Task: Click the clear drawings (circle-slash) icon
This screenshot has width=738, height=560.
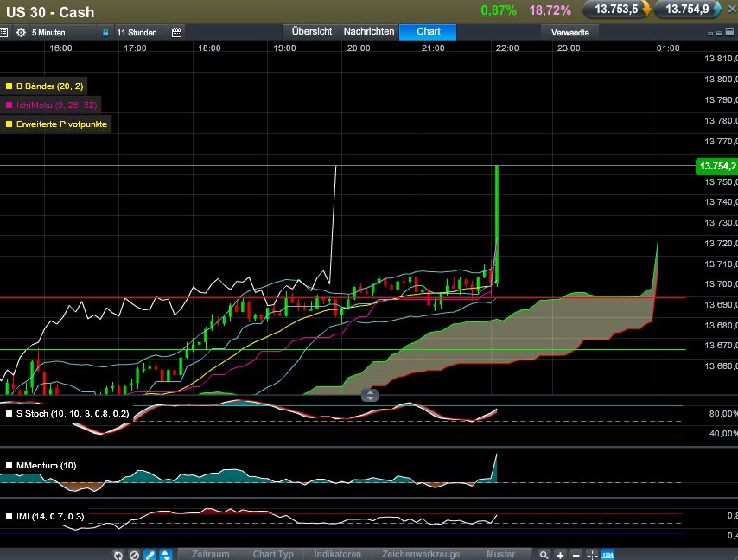Action: (134, 555)
